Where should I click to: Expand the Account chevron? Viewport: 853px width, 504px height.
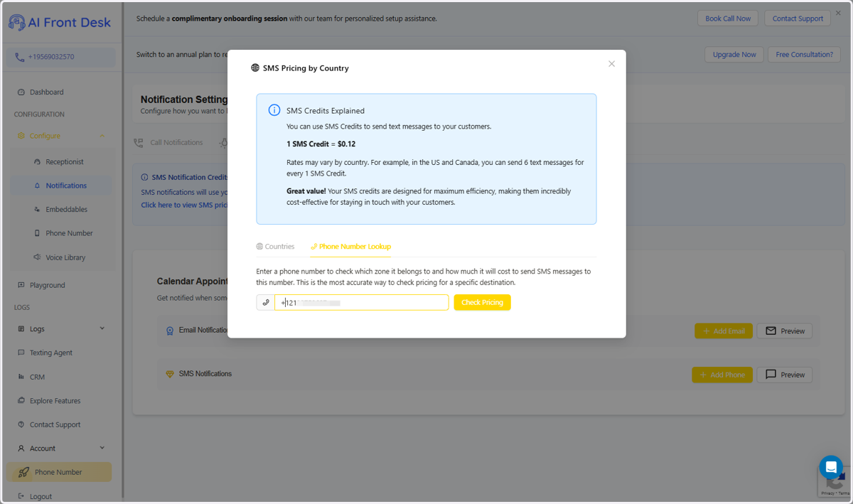point(102,448)
